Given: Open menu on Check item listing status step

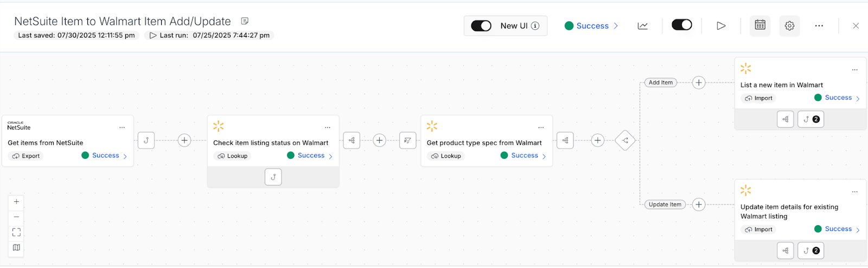Looking at the screenshot, I should [328, 127].
